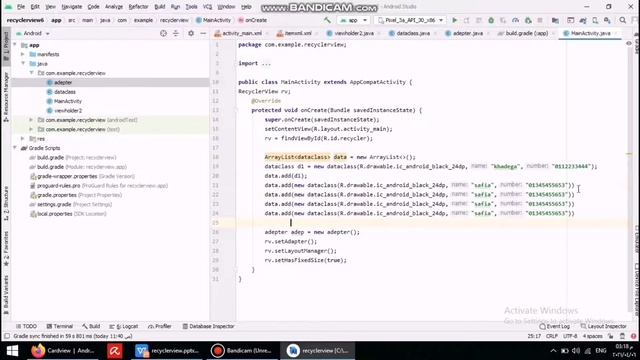Expand com.example.recyclerview (test) package
Image resolution: width=640 pixels, height=360 pixels.
pos(31,129)
